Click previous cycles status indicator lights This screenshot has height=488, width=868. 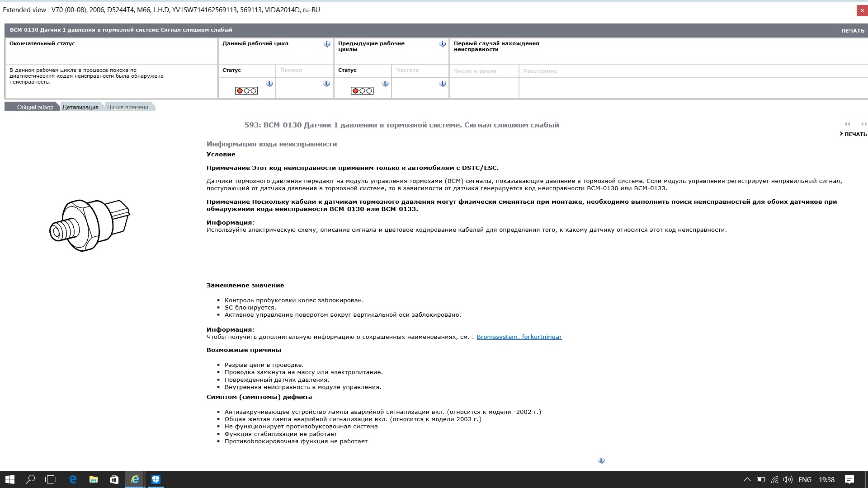362,91
